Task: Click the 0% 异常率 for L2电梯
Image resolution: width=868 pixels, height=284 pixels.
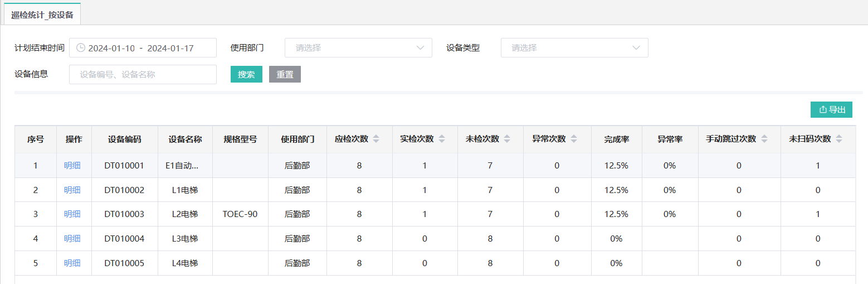Action: pyautogui.click(x=670, y=214)
